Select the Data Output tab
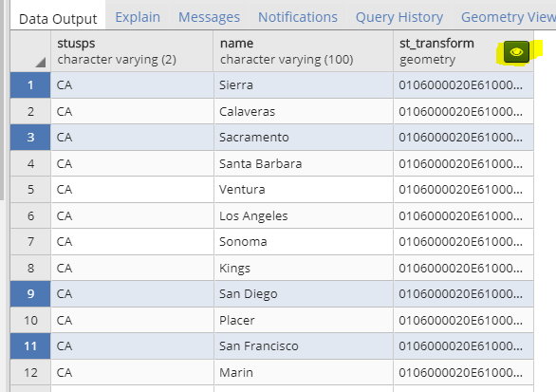The height and width of the screenshot is (392, 556). [58, 19]
